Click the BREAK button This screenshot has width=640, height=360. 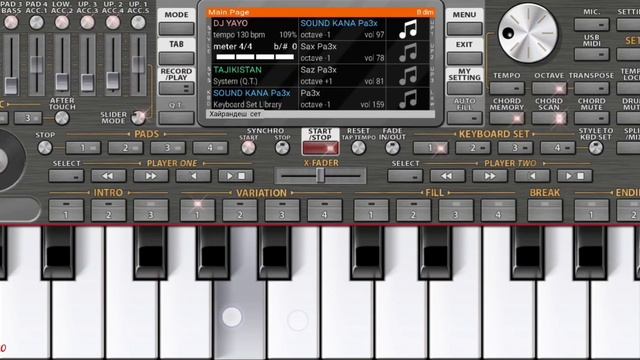[545, 210]
